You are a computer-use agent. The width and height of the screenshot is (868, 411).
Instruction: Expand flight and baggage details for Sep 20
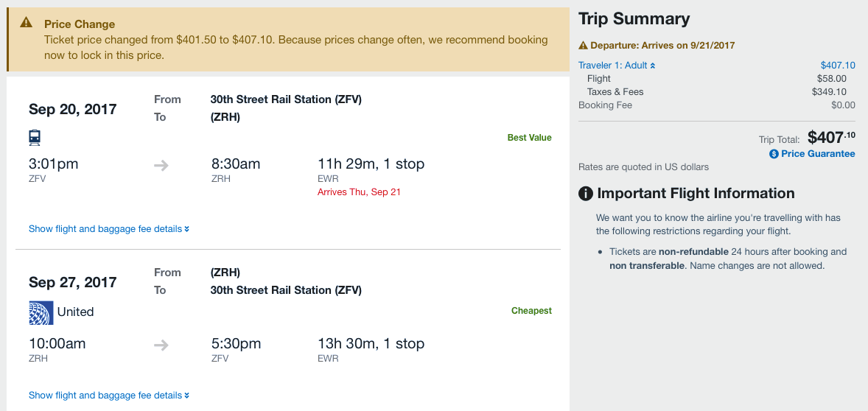(109, 229)
